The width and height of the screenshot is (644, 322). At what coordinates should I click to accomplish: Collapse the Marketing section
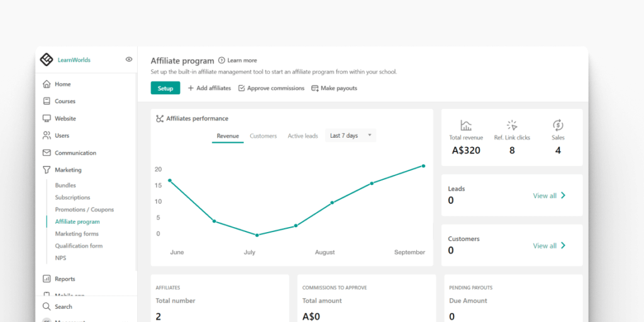coord(68,170)
